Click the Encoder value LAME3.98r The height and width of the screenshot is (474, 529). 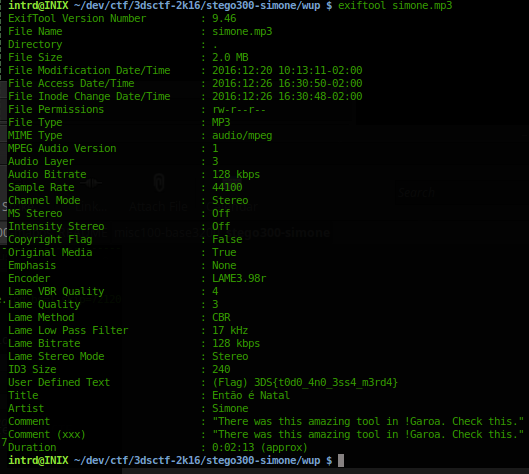click(x=239, y=278)
